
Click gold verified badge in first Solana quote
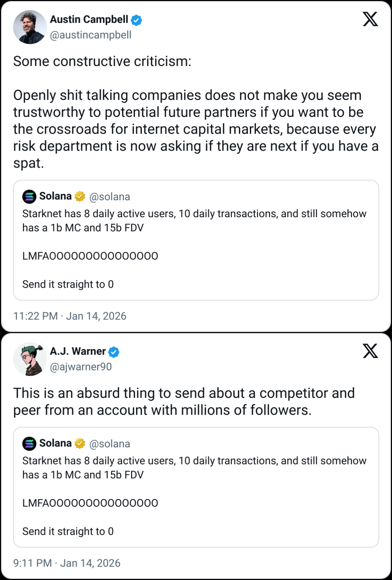coord(80,196)
